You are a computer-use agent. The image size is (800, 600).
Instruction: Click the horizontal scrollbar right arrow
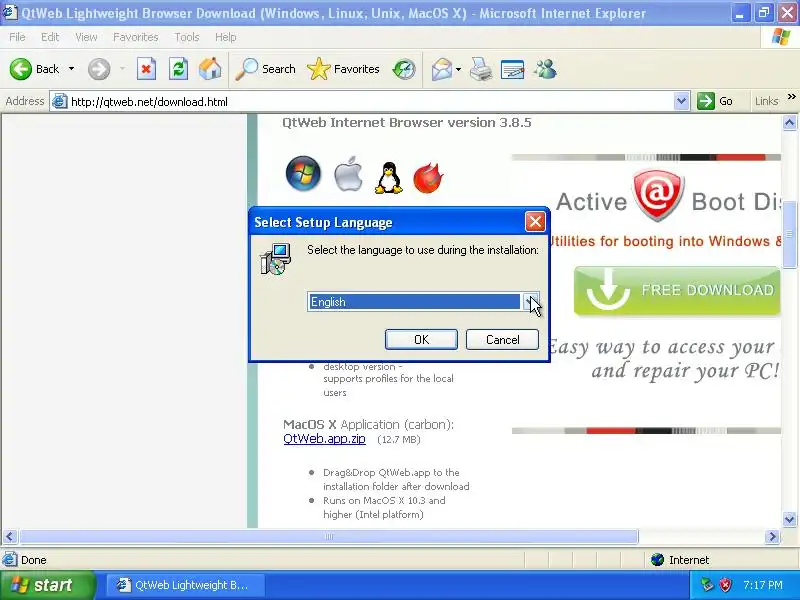tap(772, 536)
